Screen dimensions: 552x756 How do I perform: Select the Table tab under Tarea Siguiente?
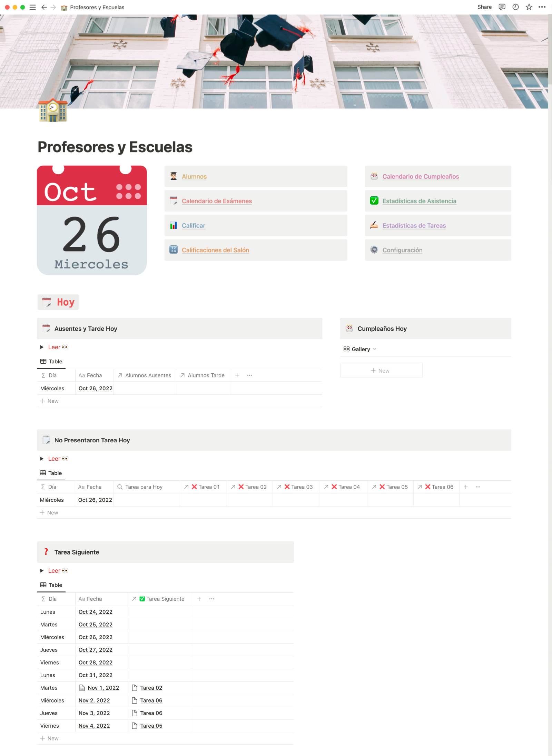[x=51, y=585]
